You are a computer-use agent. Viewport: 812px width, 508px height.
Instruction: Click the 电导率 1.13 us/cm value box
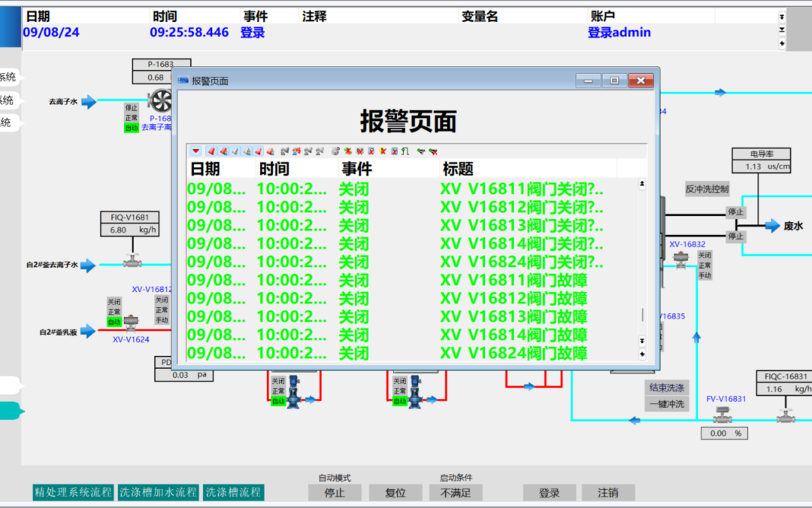tap(761, 166)
